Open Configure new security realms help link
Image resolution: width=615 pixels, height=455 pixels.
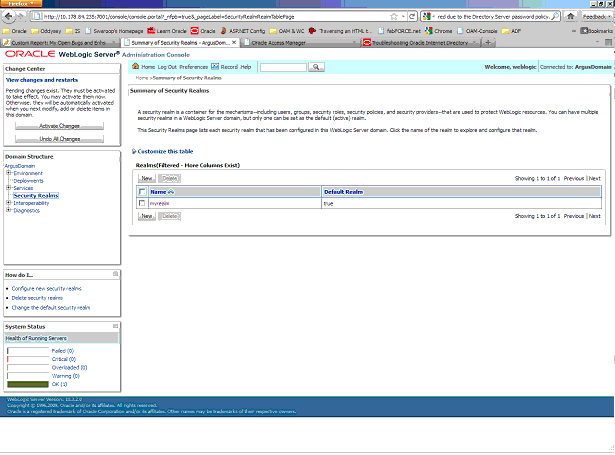pyautogui.click(x=47, y=288)
